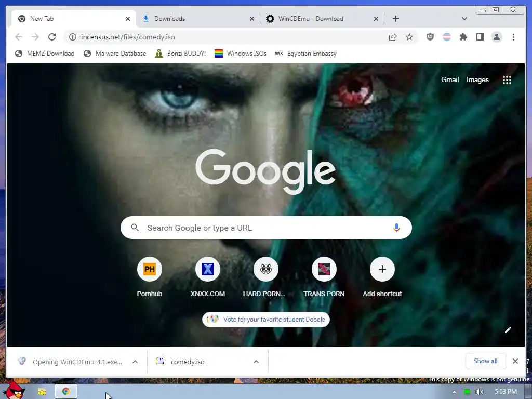Click the address bar URL
Image resolution: width=532 pixels, height=399 pixels.
[128, 37]
